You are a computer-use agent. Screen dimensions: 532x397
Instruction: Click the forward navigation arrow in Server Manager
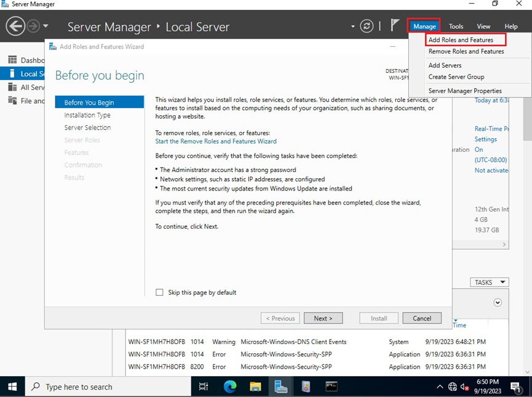[x=33, y=26]
